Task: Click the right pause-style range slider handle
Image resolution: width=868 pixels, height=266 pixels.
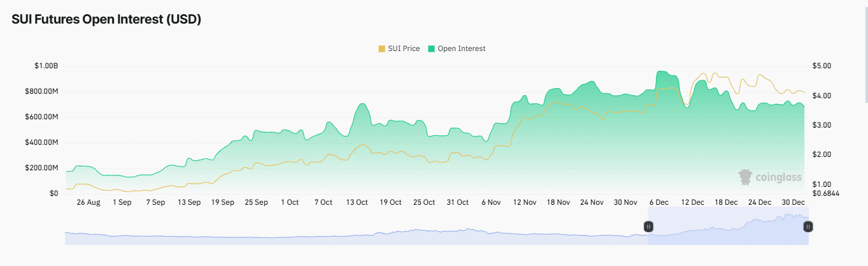Action: [x=808, y=226]
